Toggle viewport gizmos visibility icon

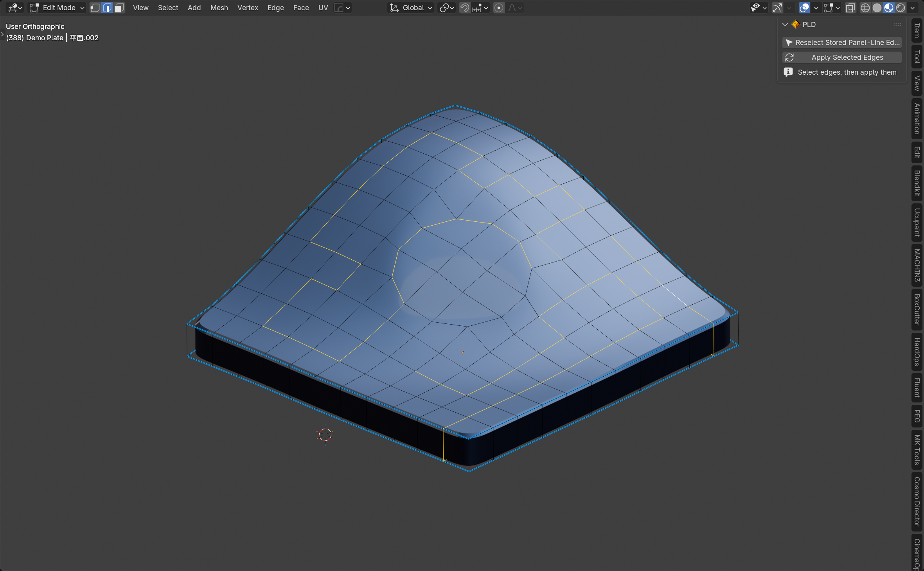click(x=777, y=8)
